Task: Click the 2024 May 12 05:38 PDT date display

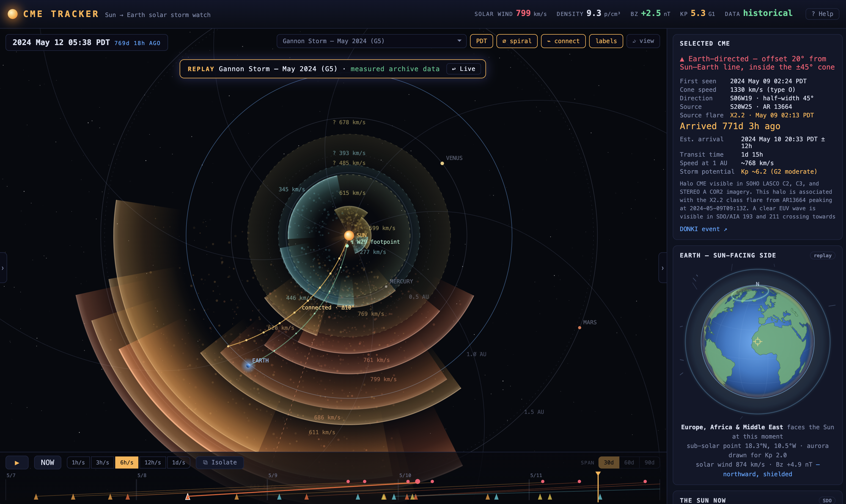Action: point(61,42)
